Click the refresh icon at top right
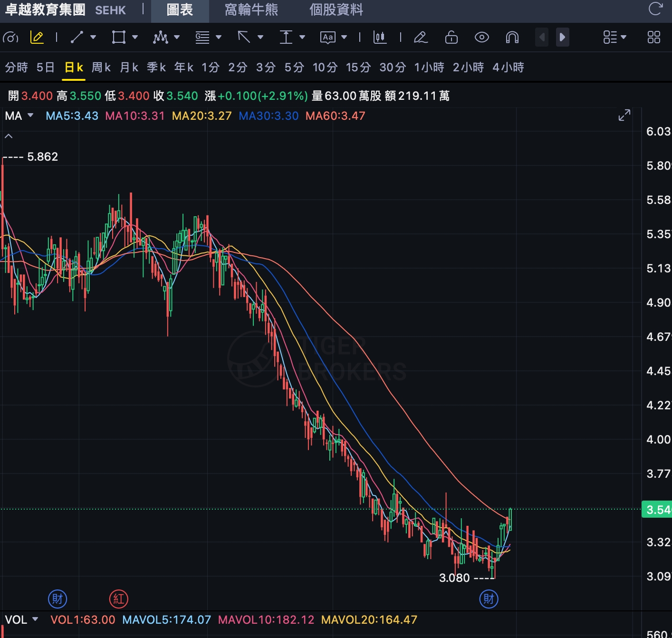This screenshot has width=672, height=638. point(655,9)
